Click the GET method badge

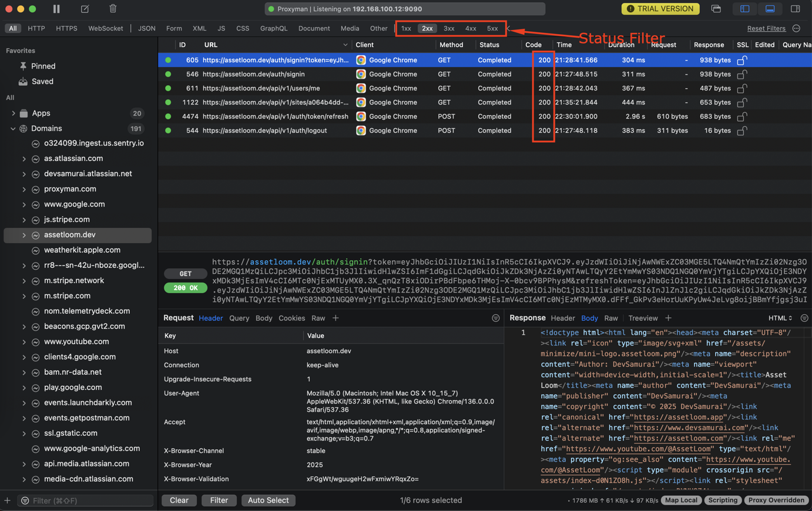(x=185, y=274)
